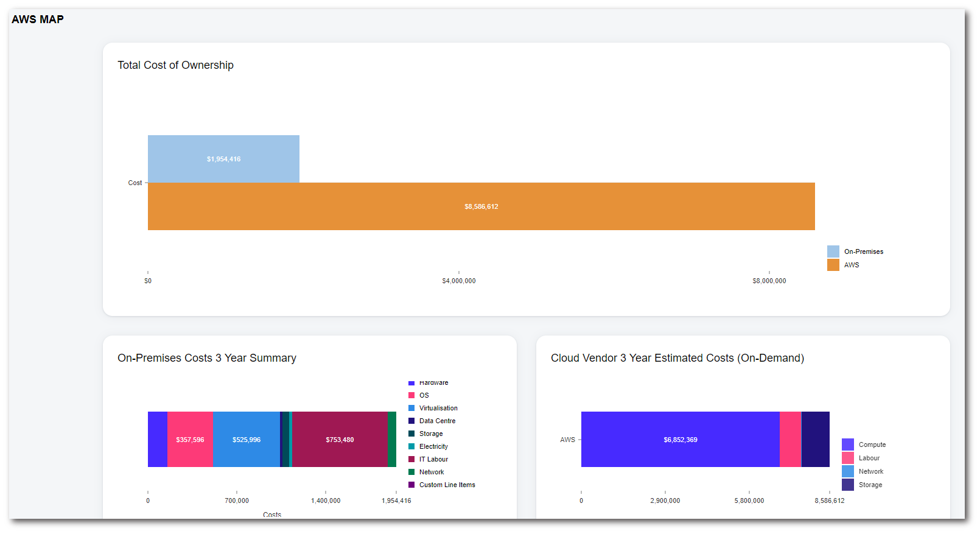Click the cloud chart Storage legend swatch
The image size is (980, 534).
[x=847, y=485]
